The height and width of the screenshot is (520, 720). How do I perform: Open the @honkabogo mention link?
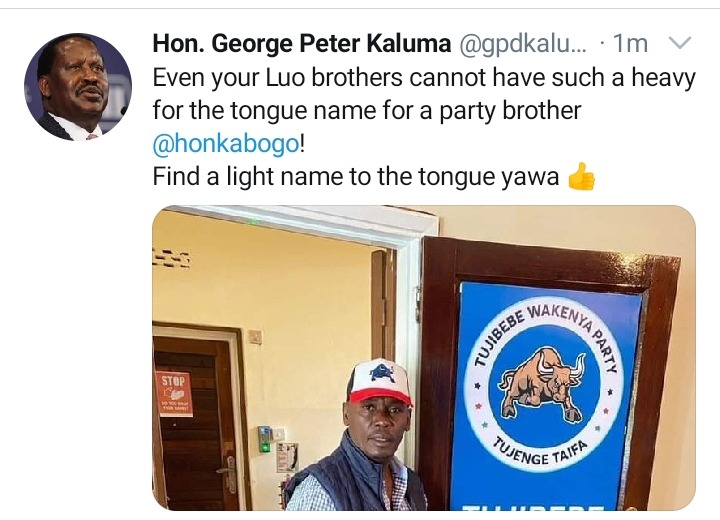tap(225, 144)
